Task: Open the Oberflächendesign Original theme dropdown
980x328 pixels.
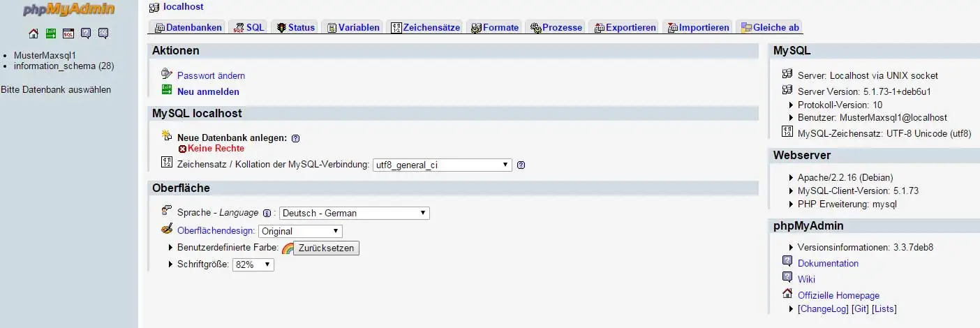Action: [300, 231]
